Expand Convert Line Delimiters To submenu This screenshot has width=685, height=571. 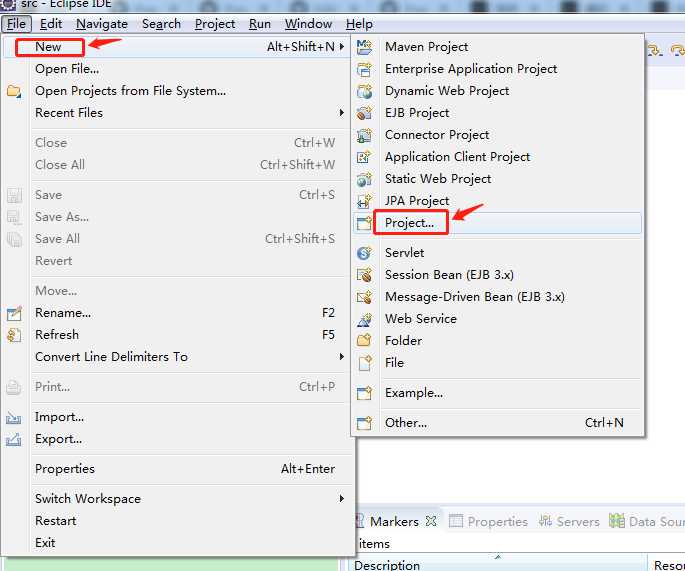342,356
